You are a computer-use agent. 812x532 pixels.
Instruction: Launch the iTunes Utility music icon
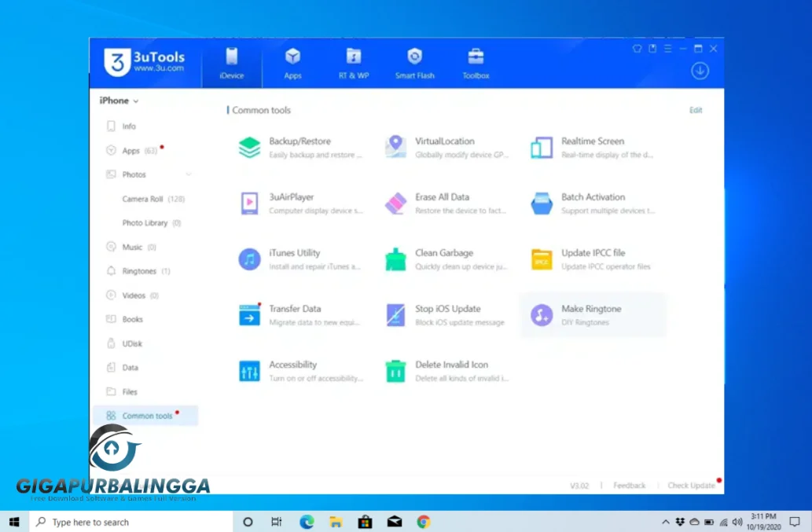click(249, 259)
